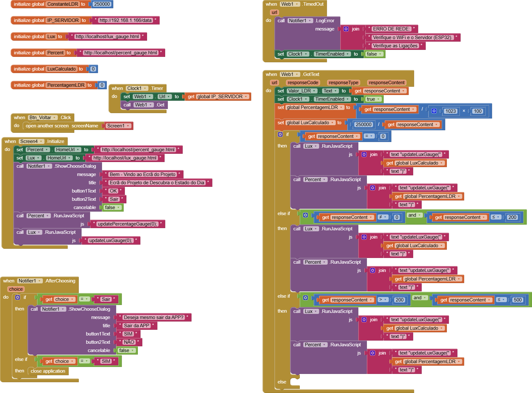The height and width of the screenshot is (393, 532).
Task: Click the 1023 number field
Action: [x=450, y=111]
